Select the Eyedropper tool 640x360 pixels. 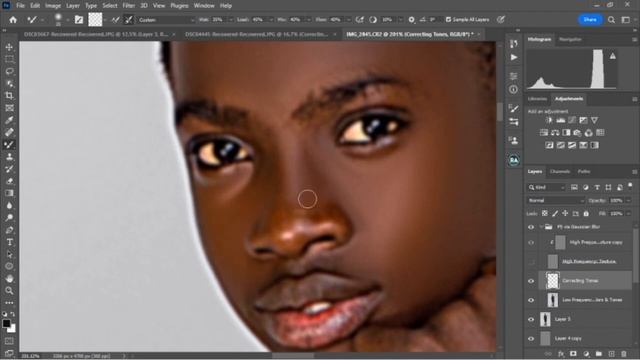click(x=9, y=120)
